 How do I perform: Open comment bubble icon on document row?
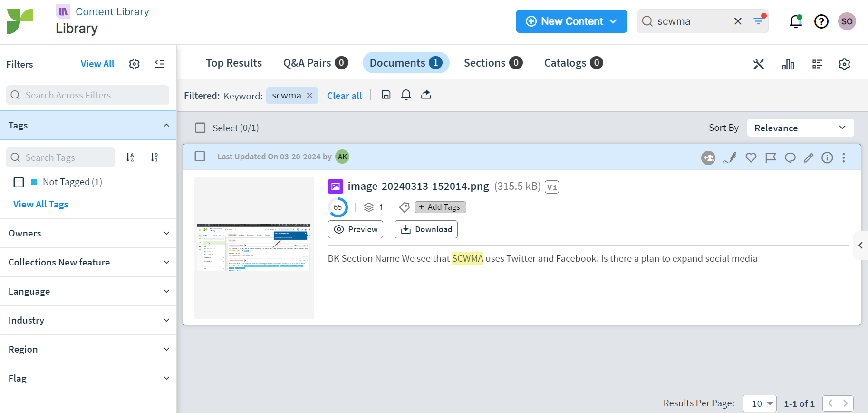[x=790, y=157]
